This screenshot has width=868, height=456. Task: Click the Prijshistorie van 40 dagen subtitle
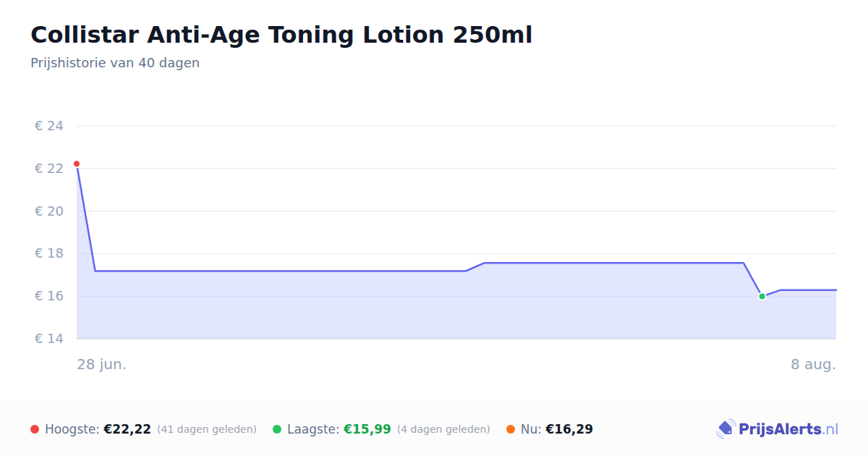point(115,63)
